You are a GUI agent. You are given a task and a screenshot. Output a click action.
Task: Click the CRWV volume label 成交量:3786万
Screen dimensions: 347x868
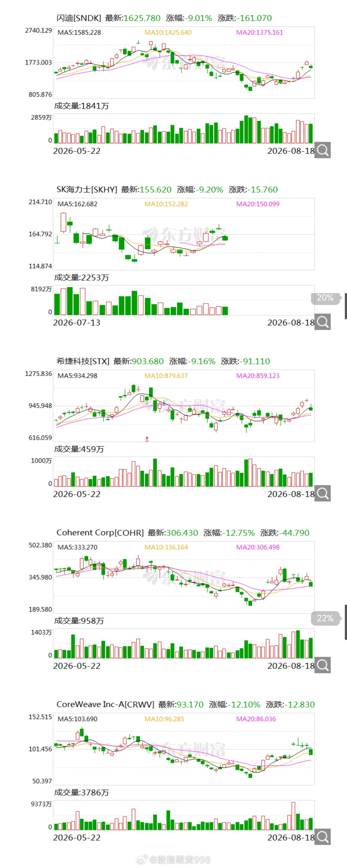[x=82, y=793]
